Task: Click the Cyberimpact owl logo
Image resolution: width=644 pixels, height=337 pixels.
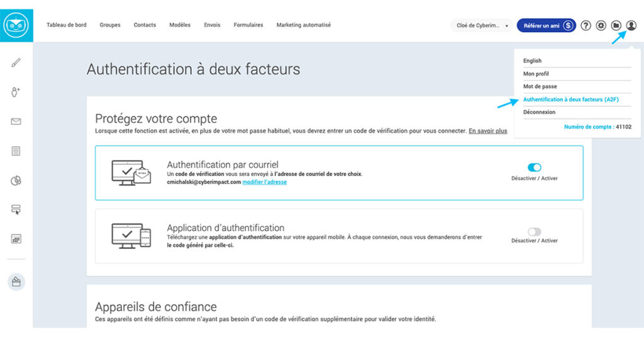Action: point(16,25)
